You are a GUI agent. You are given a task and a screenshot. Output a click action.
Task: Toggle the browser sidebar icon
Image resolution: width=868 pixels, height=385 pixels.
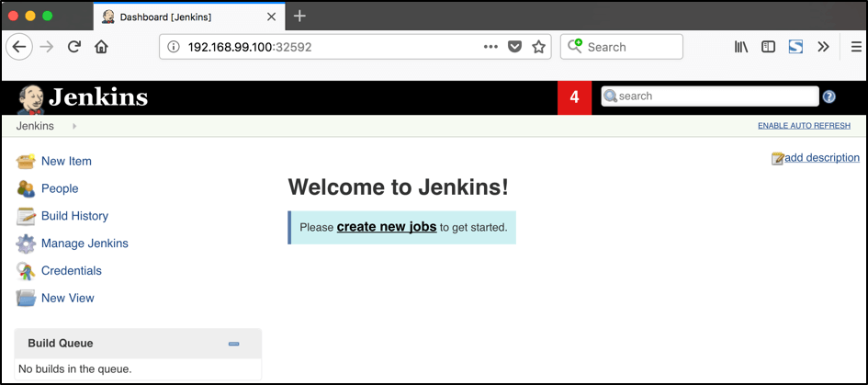coord(769,47)
